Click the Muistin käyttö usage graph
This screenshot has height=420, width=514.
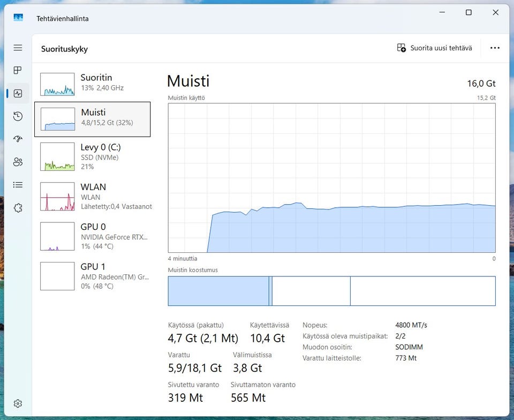(331, 177)
